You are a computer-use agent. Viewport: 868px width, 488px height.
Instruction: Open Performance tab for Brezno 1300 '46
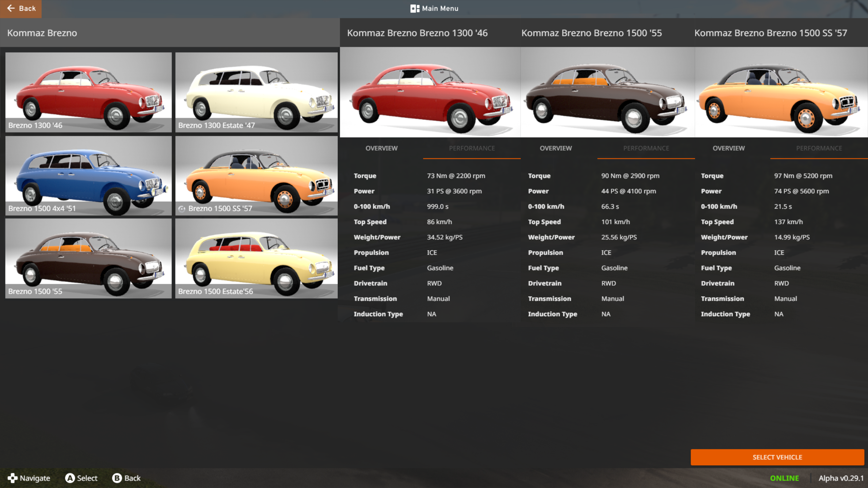[472, 148]
